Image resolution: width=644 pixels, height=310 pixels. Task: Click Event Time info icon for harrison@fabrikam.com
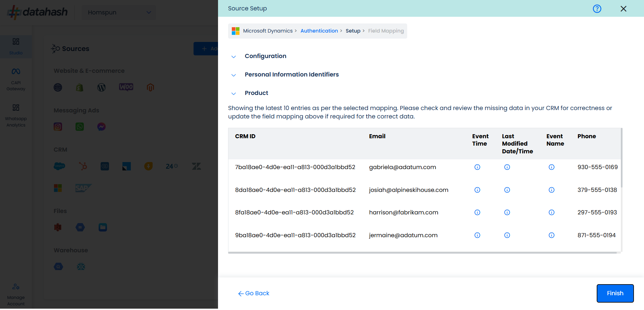click(477, 212)
